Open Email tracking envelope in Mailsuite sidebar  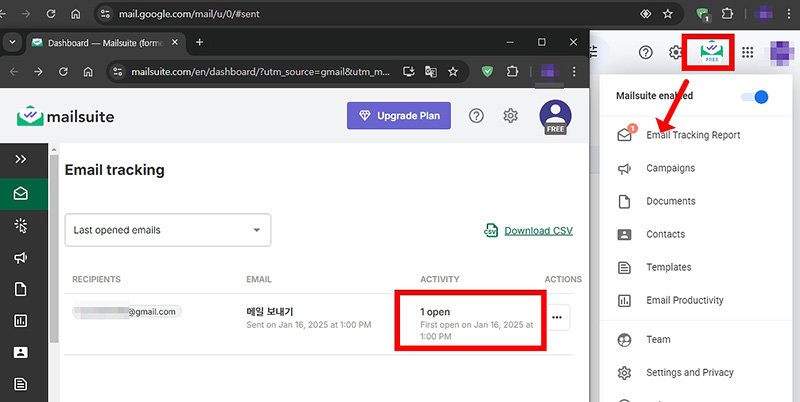pyautogui.click(x=20, y=194)
